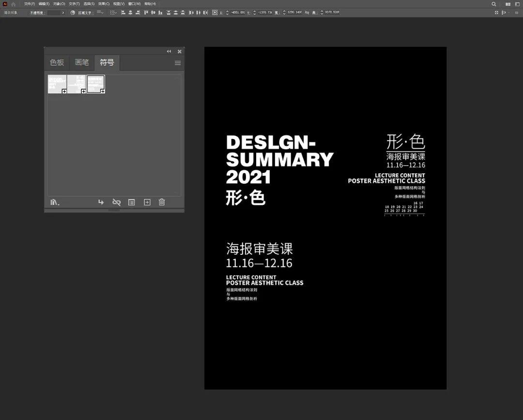Expand the opacity dropdown arrow
Viewport: 523px width, 420px height.
point(63,13)
